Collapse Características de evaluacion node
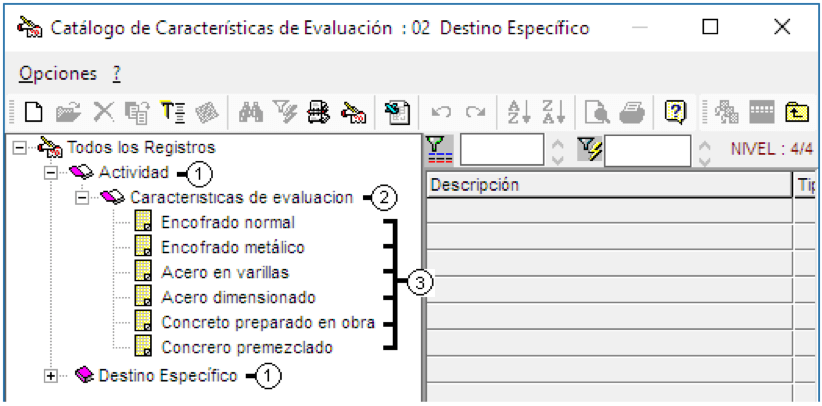The width and height of the screenshot is (822, 406). click(x=82, y=198)
